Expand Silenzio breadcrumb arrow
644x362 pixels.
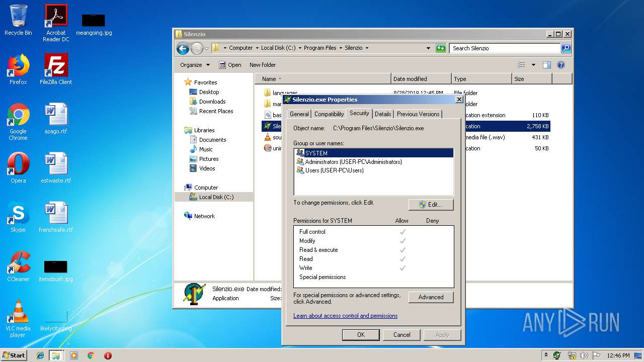point(367,48)
